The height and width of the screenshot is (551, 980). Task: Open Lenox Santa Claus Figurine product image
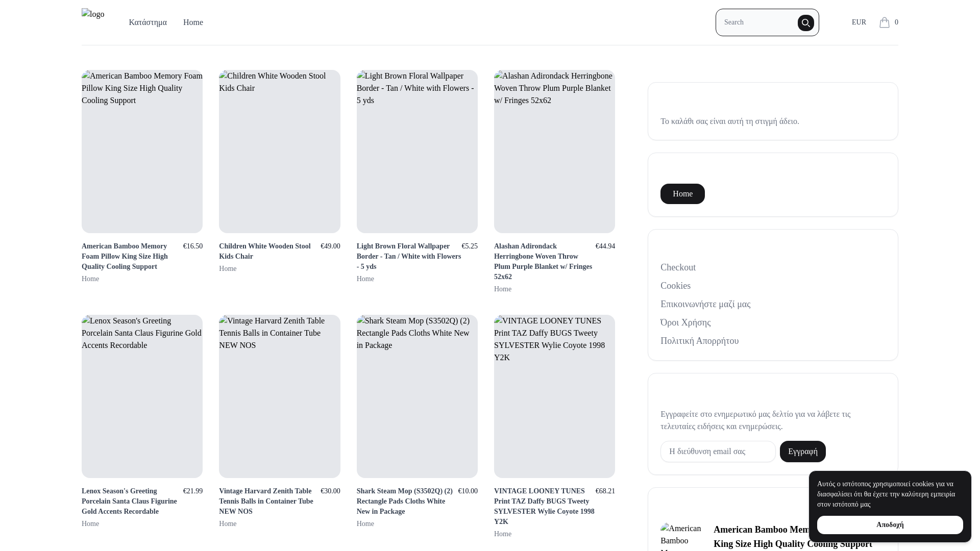[142, 396]
